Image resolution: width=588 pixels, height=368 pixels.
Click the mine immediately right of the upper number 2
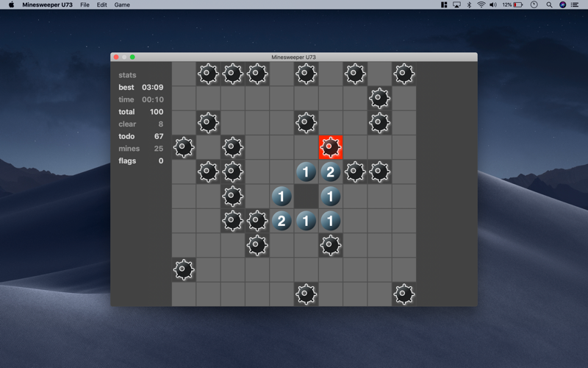pyautogui.click(x=355, y=172)
